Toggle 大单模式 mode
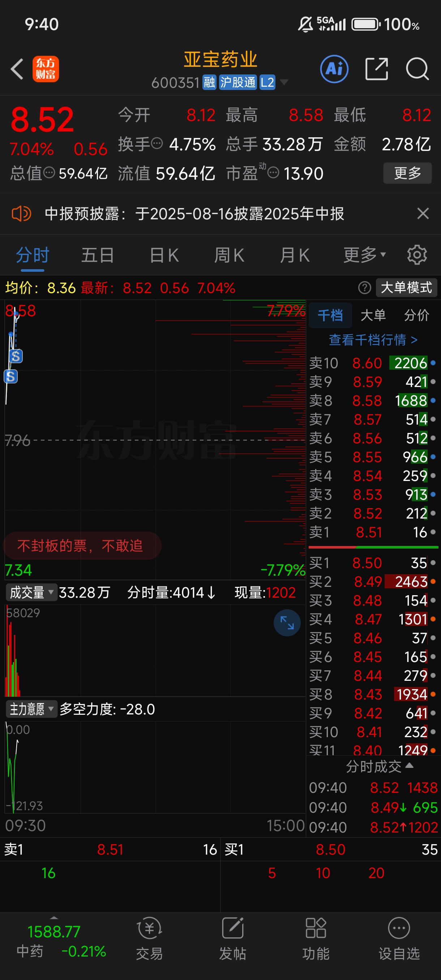This screenshot has height=980, width=441. point(406,288)
